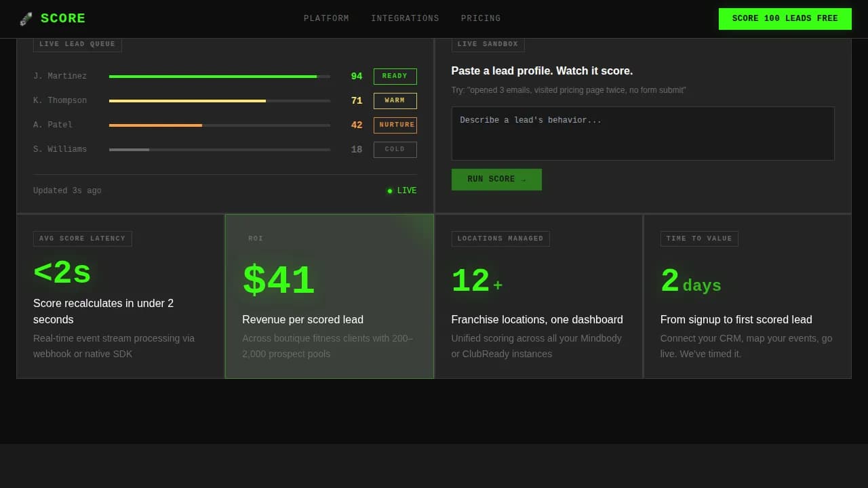Open the Integrations menu item
The image size is (868, 488).
[405, 18]
